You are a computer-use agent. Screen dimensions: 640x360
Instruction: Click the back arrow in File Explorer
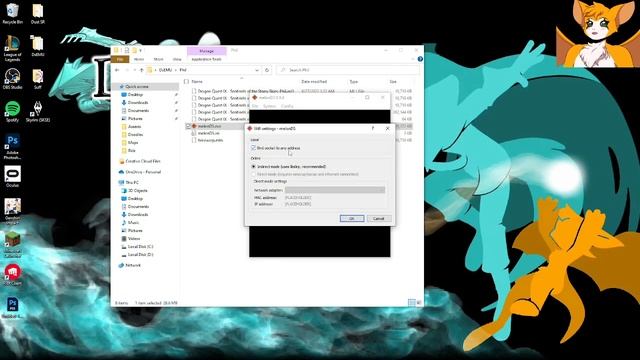(117, 70)
